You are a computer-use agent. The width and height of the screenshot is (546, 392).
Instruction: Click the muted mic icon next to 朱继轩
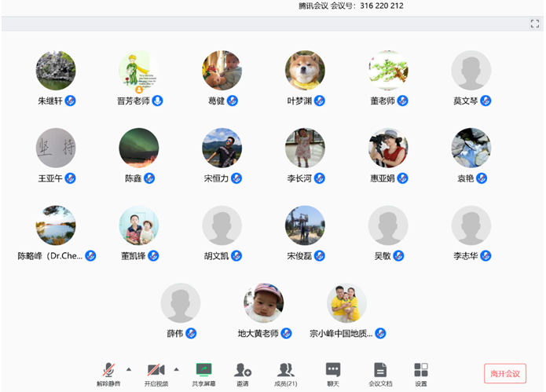[71, 101]
